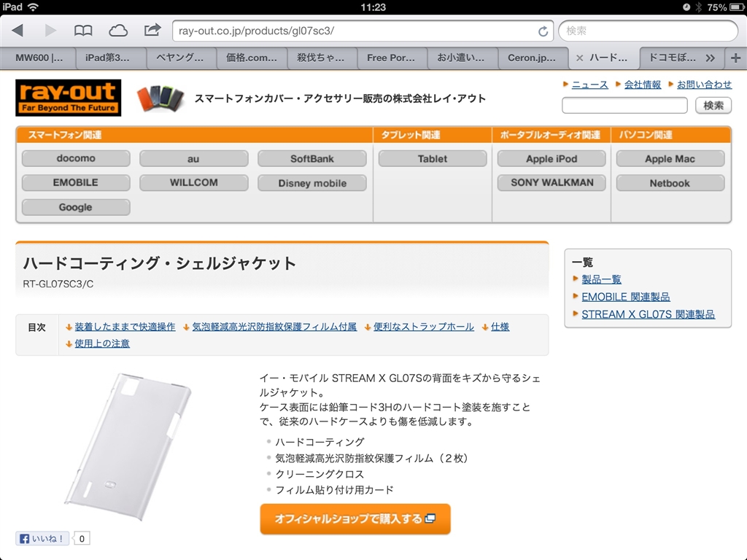Click オフィシャルショップで購入する button
747x560 pixels.
[x=355, y=518]
